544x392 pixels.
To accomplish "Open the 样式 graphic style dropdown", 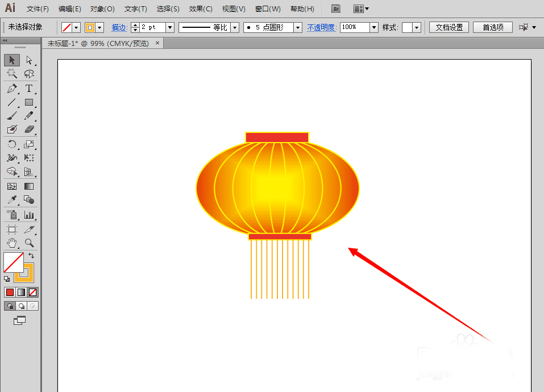I will [x=417, y=27].
